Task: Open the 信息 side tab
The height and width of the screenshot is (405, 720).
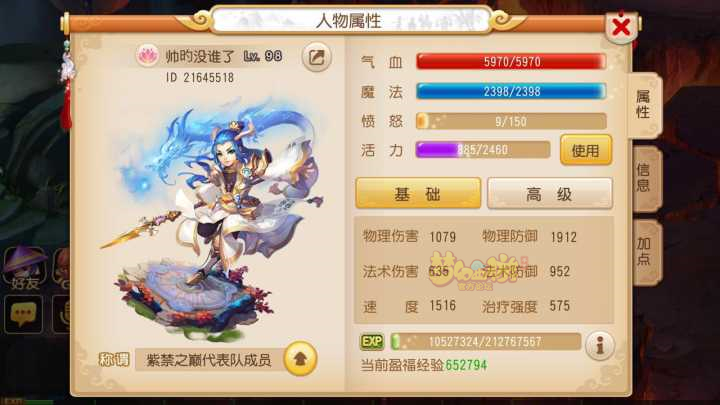Action: 645,178
